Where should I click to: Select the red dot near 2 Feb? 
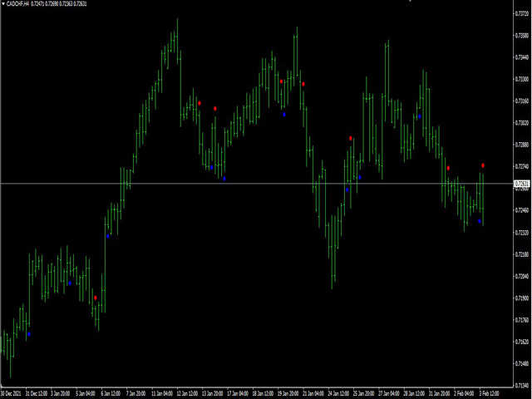click(448, 168)
